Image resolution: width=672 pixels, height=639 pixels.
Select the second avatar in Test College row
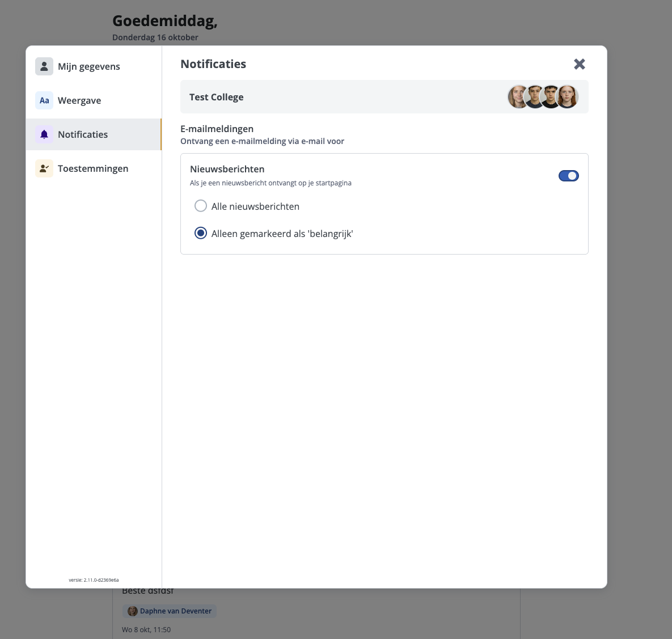[534, 97]
